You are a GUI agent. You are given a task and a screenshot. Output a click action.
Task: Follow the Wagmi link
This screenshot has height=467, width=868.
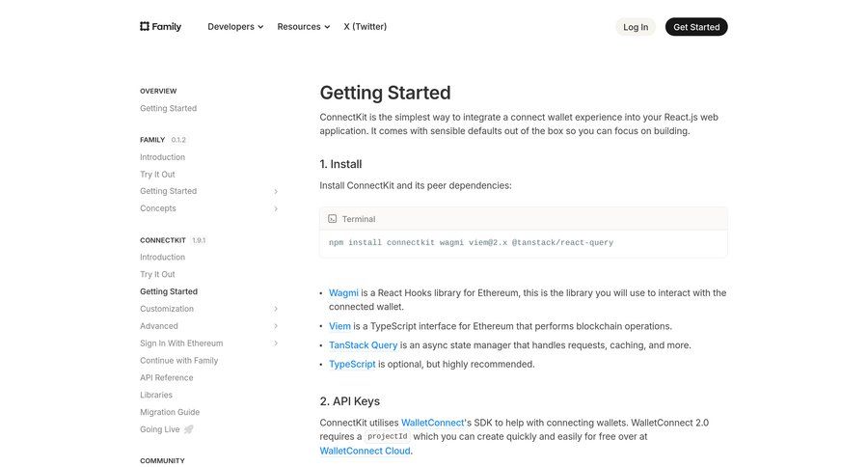click(x=343, y=292)
